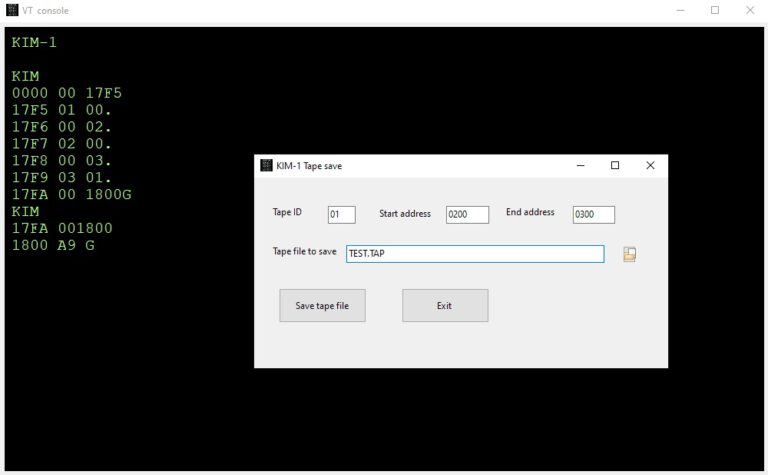Viewport: 768px width, 475px height.
Task: Minimize the VT console window
Action: pos(680,10)
